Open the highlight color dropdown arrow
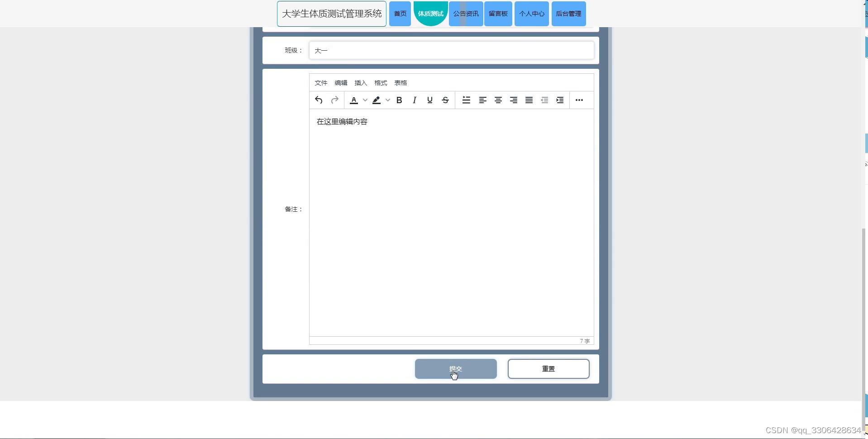 coord(388,100)
